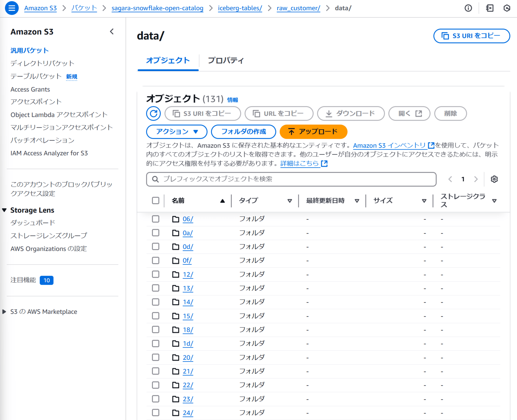This screenshot has width=517, height=420.
Task: Open Amazon S3 breadcrumb link
Action: pos(40,8)
